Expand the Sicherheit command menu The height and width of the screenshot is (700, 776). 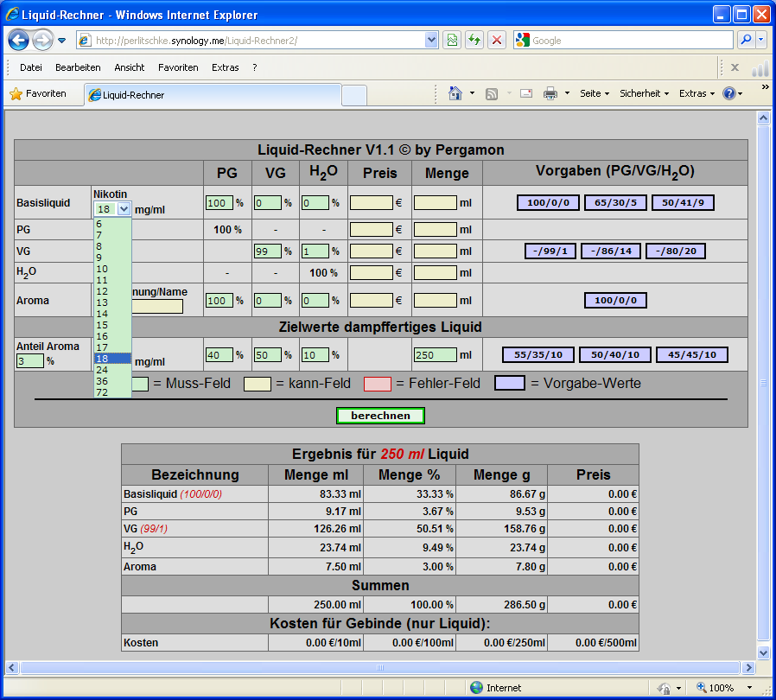(644, 93)
